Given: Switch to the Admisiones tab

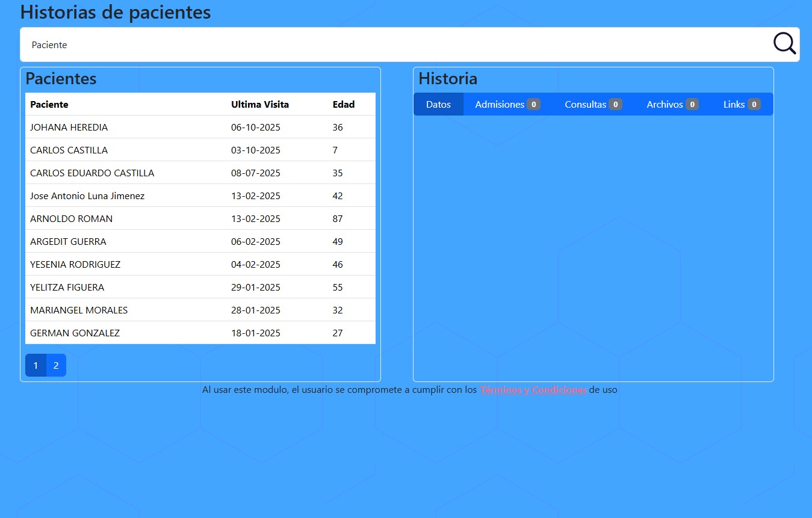Looking at the screenshot, I should [x=507, y=104].
